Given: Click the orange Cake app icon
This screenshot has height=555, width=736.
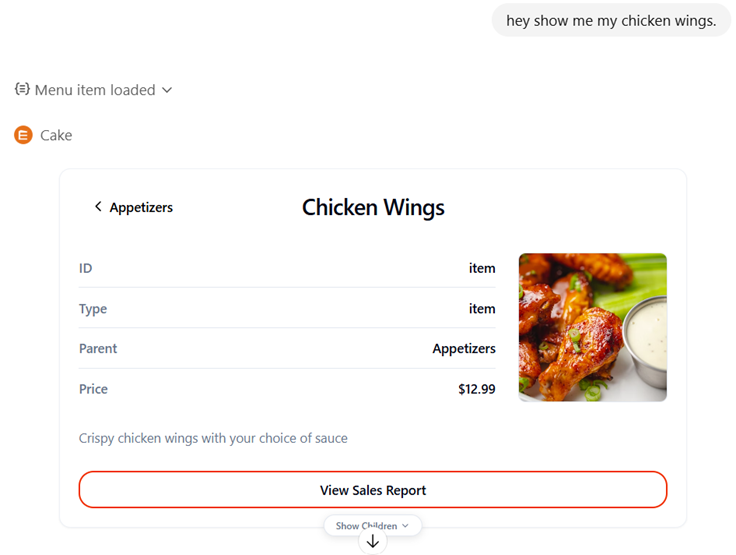Looking at the screenshot, I should 23,135.
